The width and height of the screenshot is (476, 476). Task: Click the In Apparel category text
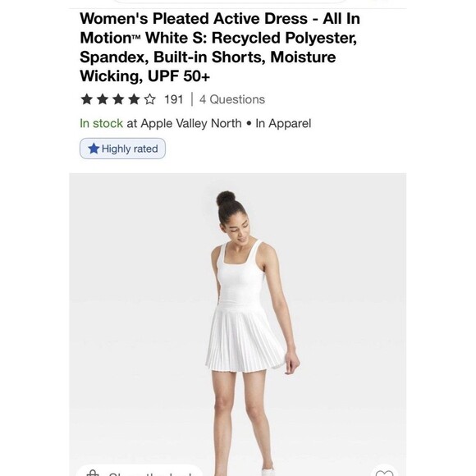[x=283, y=124]
